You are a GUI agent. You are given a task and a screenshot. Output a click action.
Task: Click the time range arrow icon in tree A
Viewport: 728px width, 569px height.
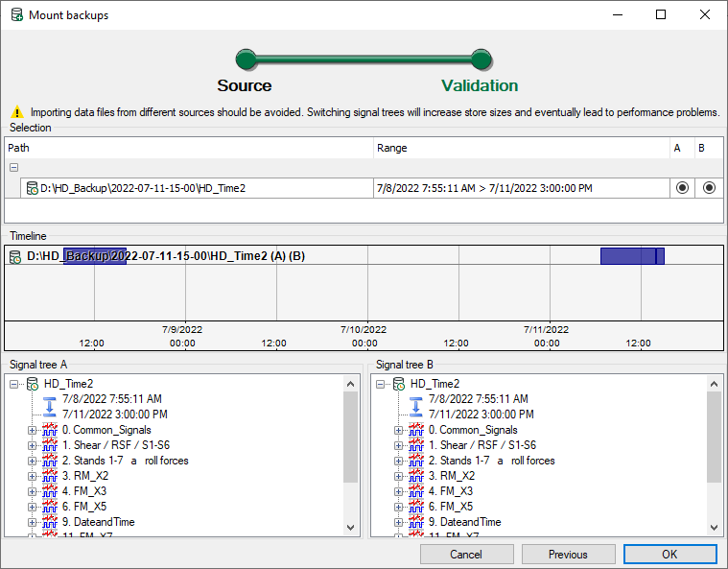point(50,407)
